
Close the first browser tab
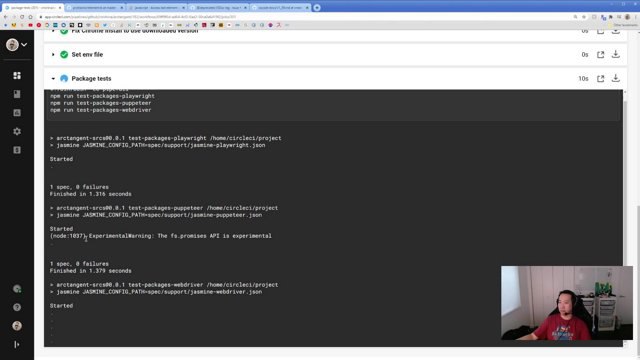tap(60, 7)
